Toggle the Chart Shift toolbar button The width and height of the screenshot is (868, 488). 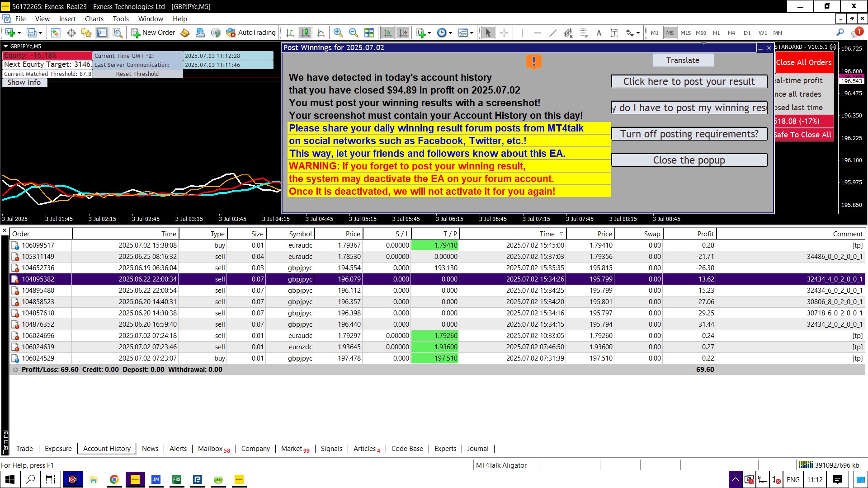[x=402, y=33]
